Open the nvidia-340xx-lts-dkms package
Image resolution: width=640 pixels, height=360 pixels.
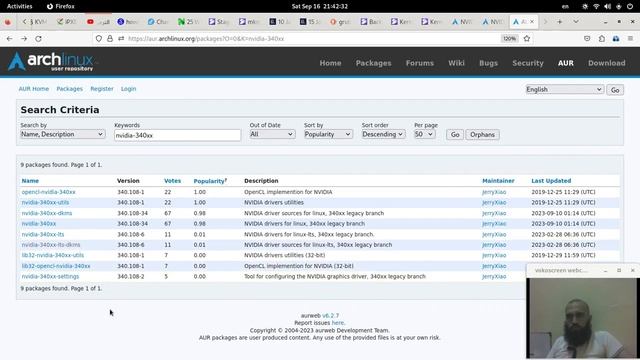[x=51, y=245]
